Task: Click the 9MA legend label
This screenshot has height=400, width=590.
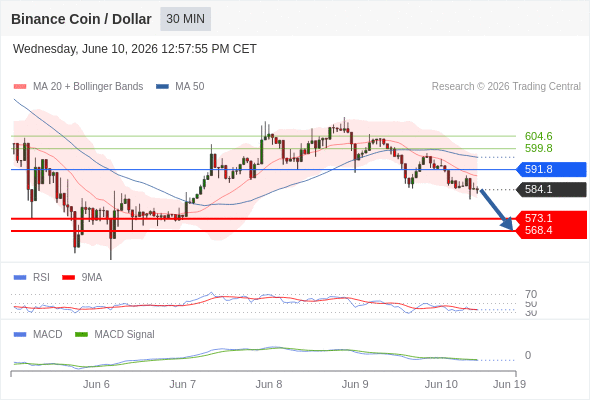Action: tap(92, 278)
